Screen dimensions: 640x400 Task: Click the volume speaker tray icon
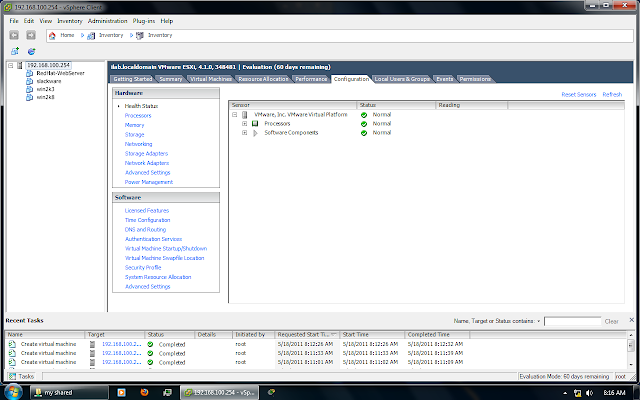[589, 393]
